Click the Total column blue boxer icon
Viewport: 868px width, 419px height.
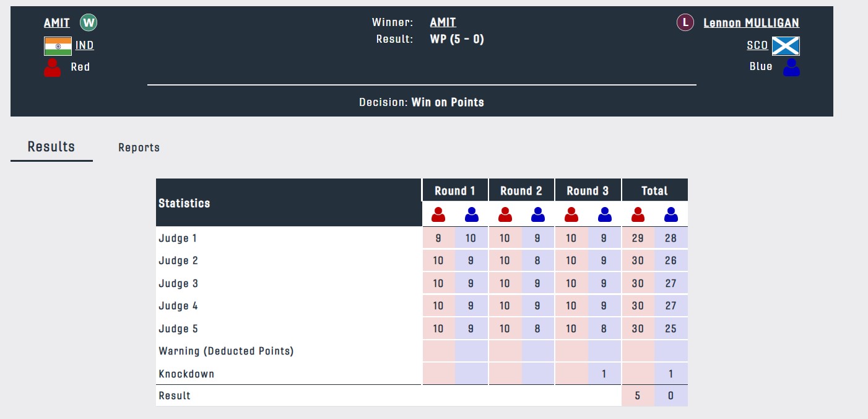[x=671, y=214]
